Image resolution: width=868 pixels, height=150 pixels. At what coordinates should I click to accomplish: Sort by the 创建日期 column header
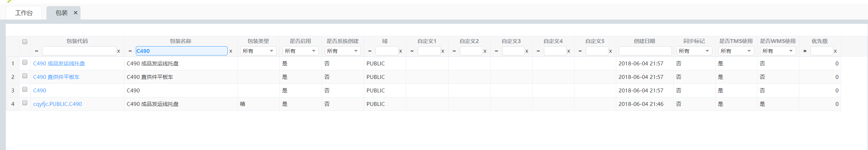644,41
